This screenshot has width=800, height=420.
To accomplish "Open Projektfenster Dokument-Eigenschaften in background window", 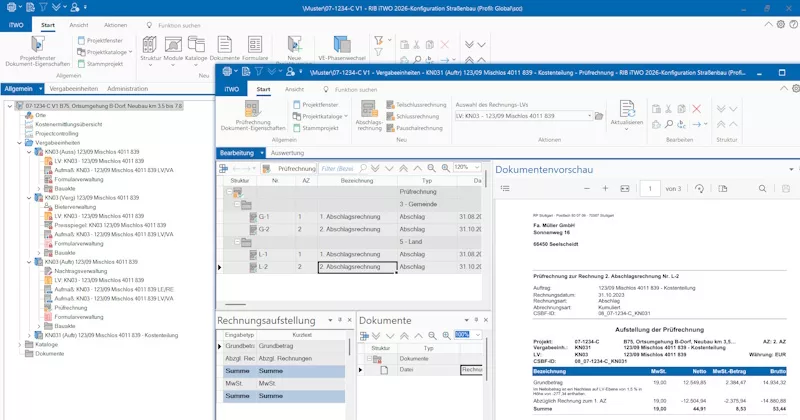I will coord(38,51).
